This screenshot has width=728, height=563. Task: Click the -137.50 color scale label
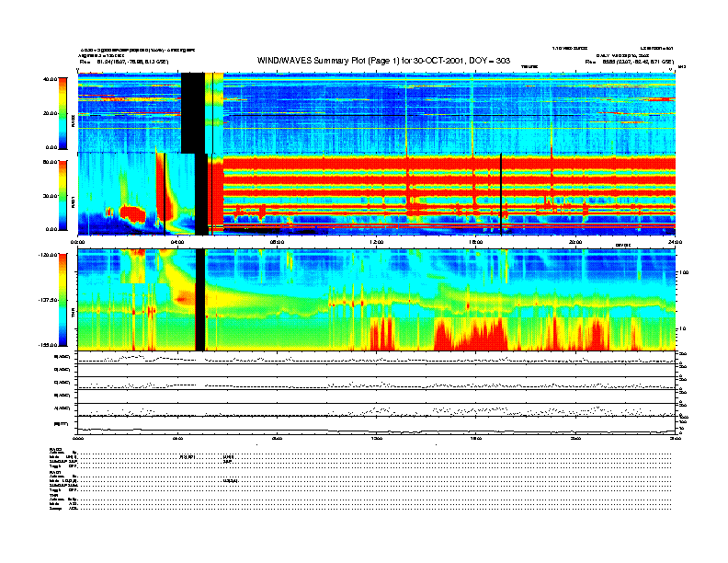tap(48, 300)
